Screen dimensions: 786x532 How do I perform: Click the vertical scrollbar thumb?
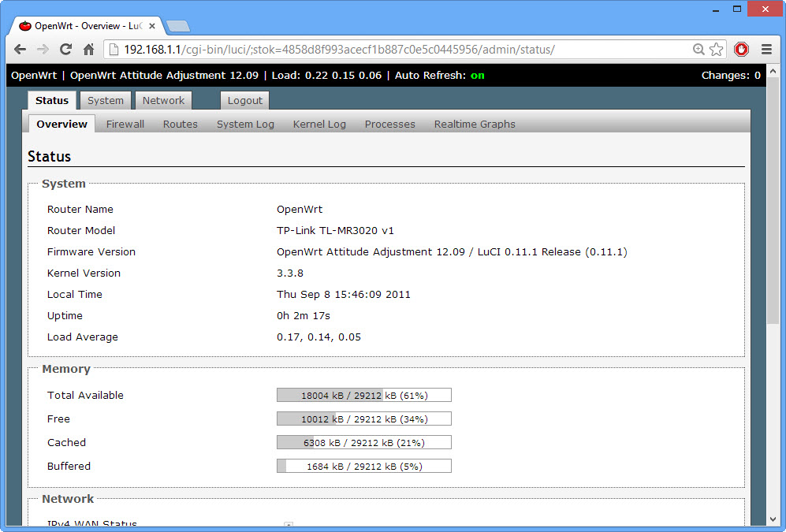pyautogui.click(x=773, y=200)
